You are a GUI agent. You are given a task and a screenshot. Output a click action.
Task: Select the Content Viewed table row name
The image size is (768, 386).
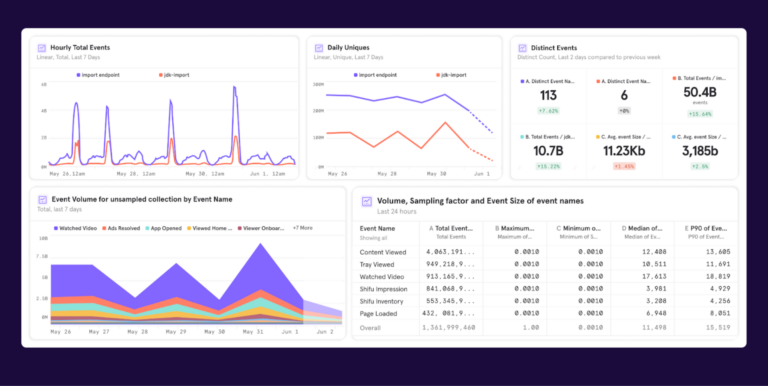[x=383, y=252]
